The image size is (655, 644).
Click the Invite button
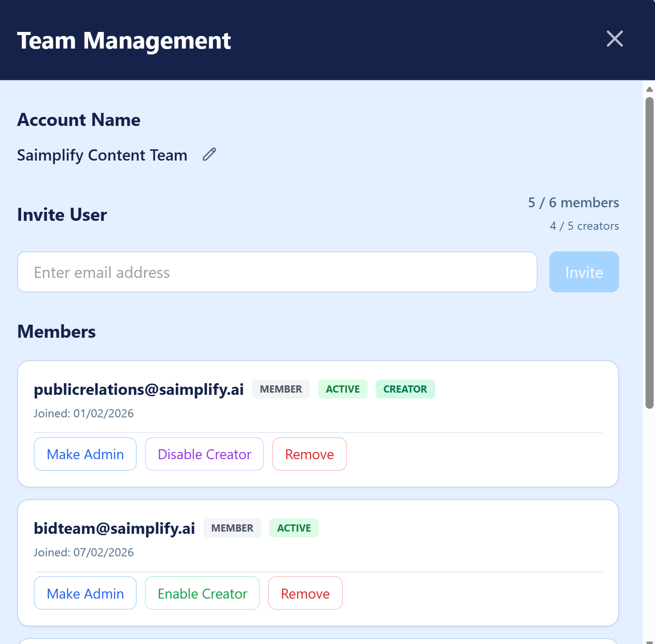pyautogui.click(x=584, y=272)
